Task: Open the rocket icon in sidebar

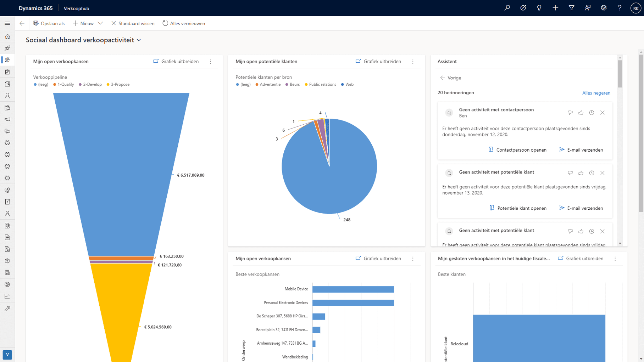Action: click(x=7, y=48)
